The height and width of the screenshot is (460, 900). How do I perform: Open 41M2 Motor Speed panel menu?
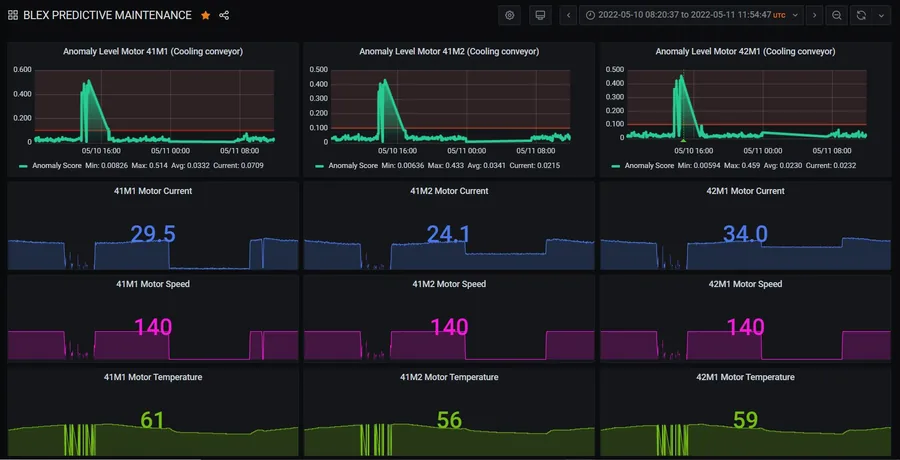coord(449,284)
